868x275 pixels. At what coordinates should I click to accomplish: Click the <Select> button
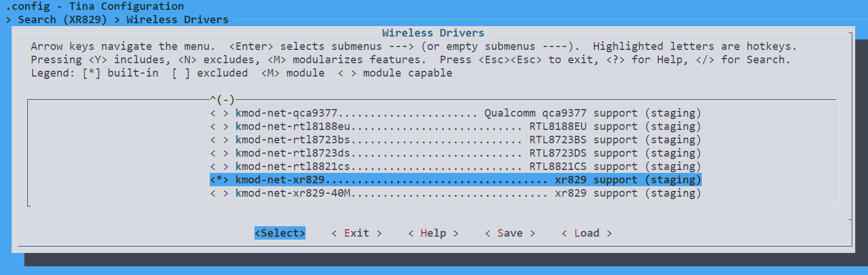[280, 233]
